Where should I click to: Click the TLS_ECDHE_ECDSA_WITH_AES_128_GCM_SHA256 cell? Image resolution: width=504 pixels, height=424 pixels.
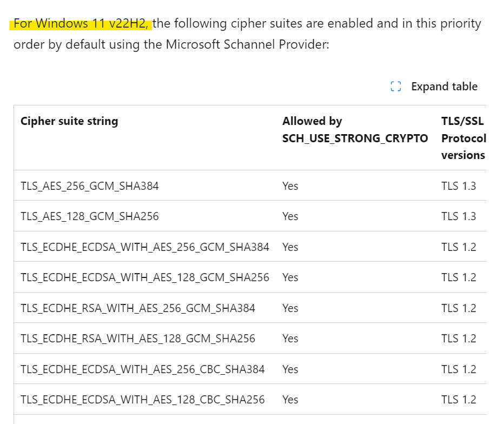click(145, 277)
